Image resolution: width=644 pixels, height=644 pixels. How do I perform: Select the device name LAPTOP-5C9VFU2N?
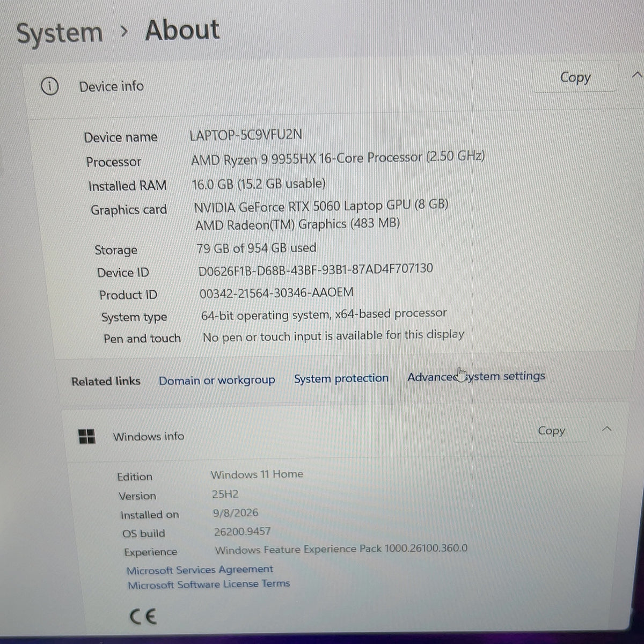point(246,134)
